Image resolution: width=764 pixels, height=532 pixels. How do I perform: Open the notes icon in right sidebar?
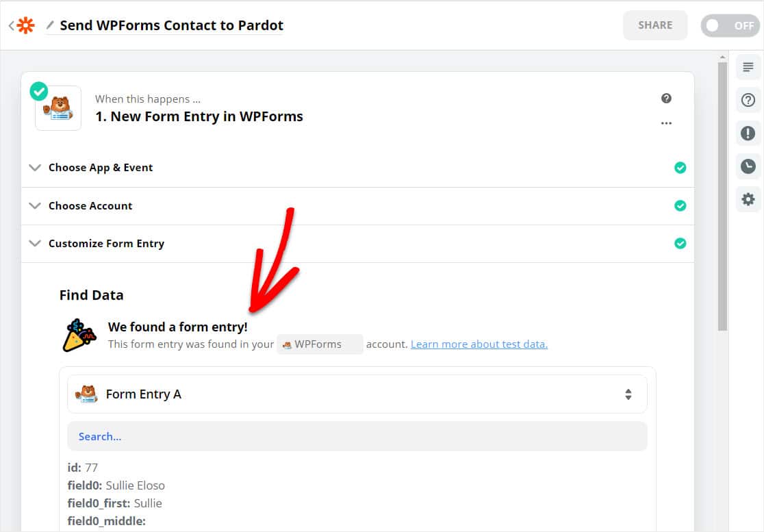(x=748, y=67)
